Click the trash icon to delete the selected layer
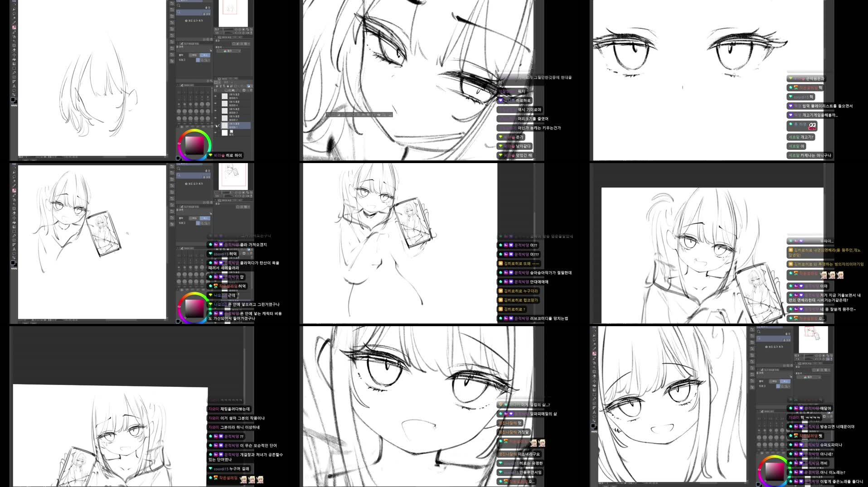 pos(252,90)
